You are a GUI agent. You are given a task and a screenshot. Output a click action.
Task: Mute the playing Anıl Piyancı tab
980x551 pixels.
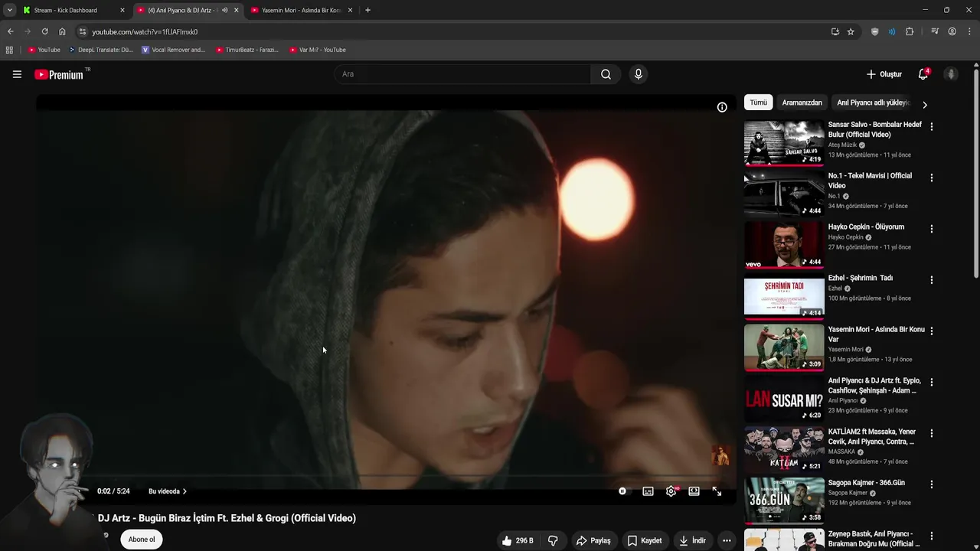(224, 10)
